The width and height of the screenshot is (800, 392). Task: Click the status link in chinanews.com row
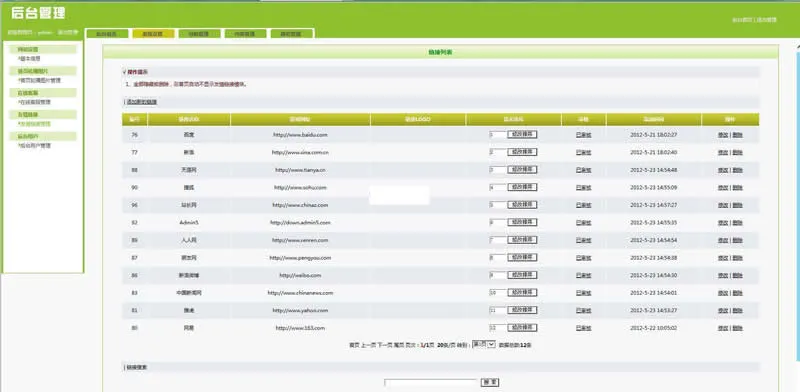[583, 293]
